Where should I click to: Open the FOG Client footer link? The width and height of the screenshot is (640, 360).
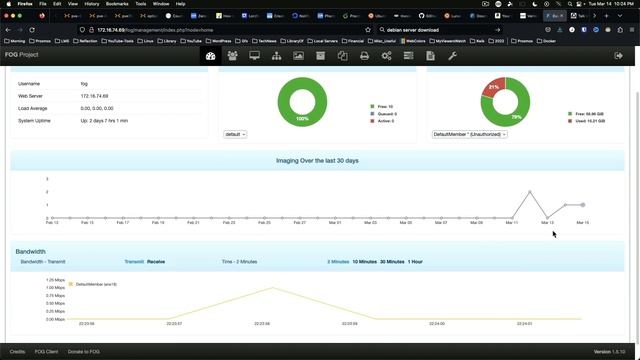(46, 351)
